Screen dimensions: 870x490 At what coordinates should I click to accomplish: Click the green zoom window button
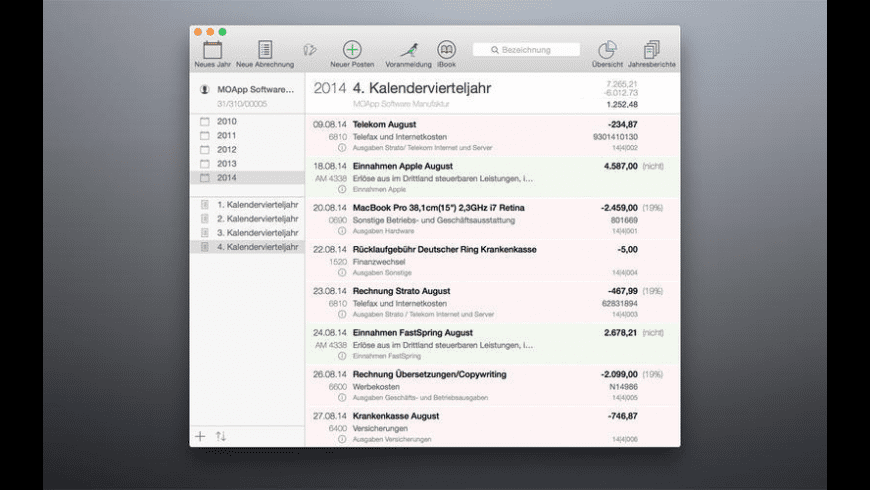click(222, 32)
